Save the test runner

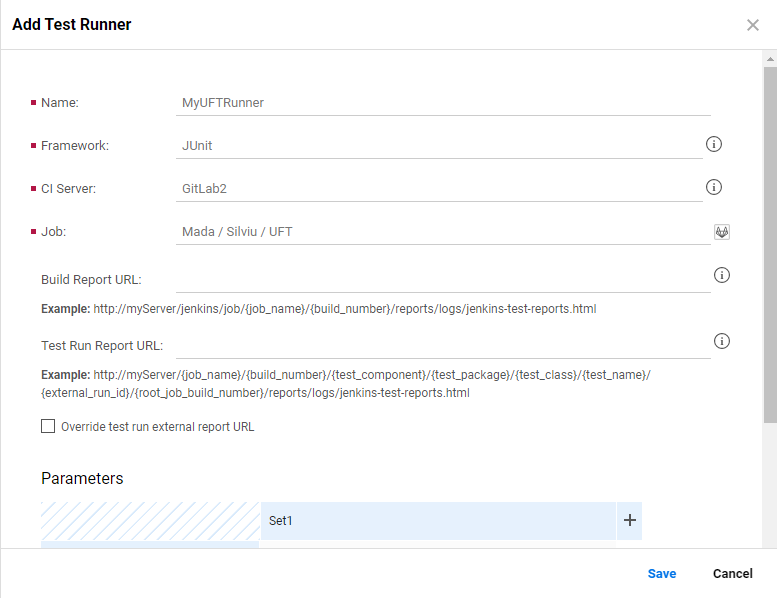[661, 574]
